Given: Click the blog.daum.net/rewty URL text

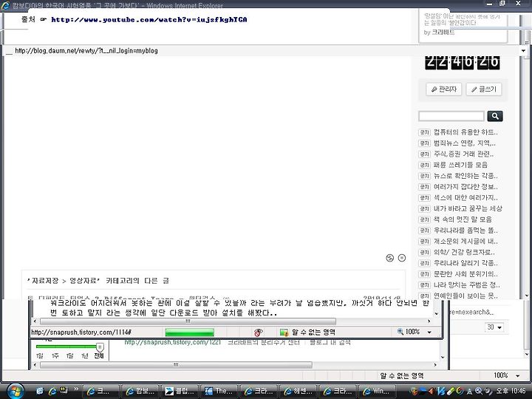Looking at the screenshot, I should pos(86,51).
